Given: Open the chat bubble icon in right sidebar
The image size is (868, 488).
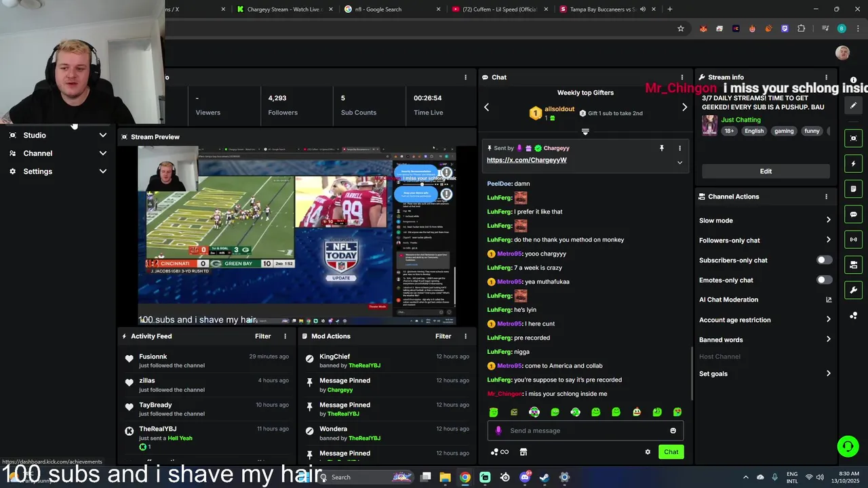Looking at the screenshot, I should 853,214.
